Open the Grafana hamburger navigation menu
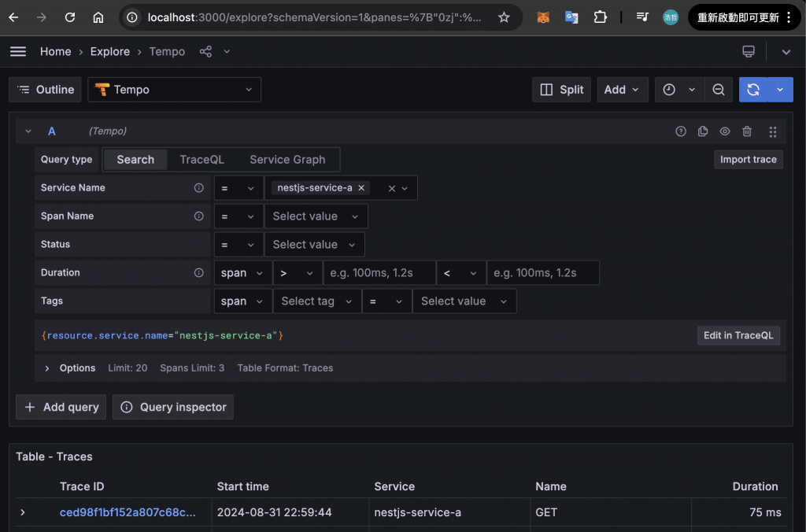 pos(18,51)
